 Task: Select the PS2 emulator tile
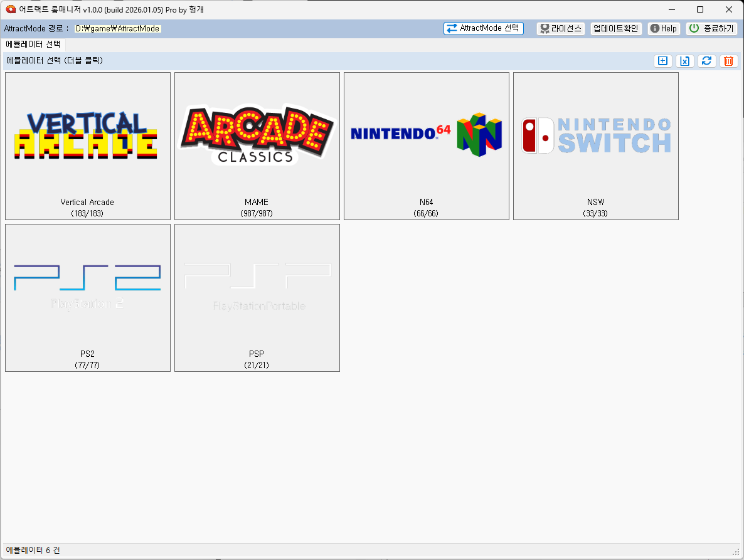pos(88,298)
